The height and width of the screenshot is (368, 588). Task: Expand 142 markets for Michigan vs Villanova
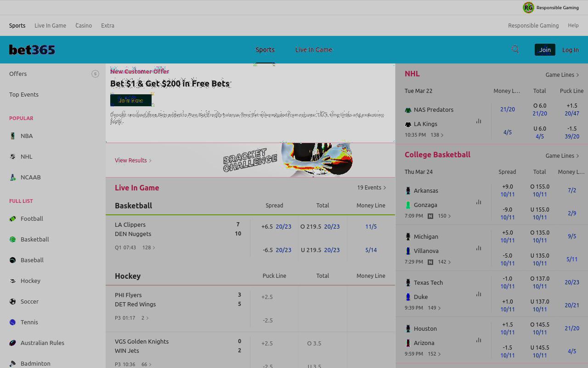click(x=444, y=262)
